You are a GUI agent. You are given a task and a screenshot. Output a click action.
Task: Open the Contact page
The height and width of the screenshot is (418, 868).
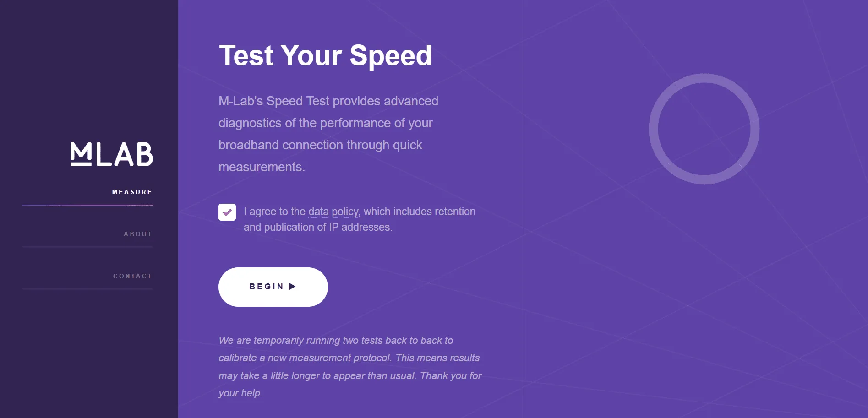pyautogui.click(x=132, y=276)
